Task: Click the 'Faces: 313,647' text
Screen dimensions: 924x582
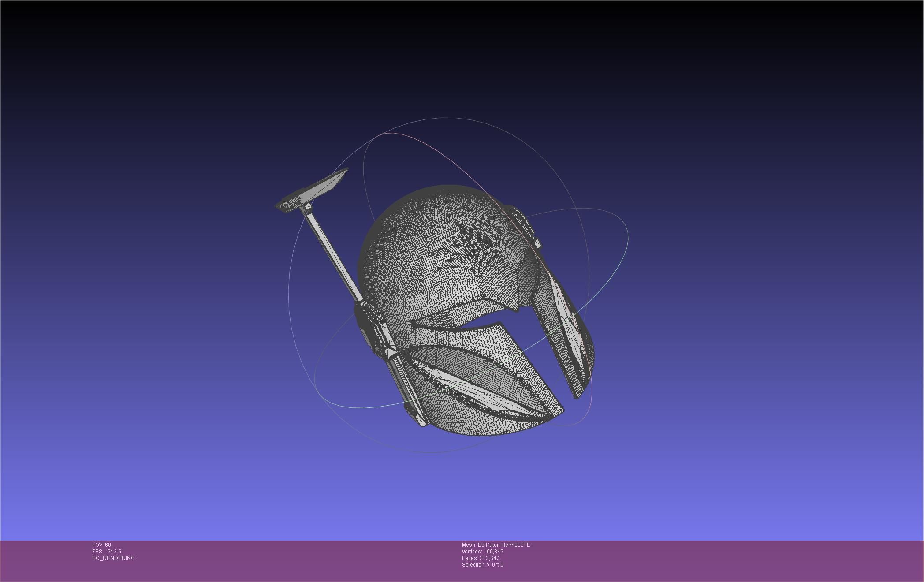Action: pos(481,558)
